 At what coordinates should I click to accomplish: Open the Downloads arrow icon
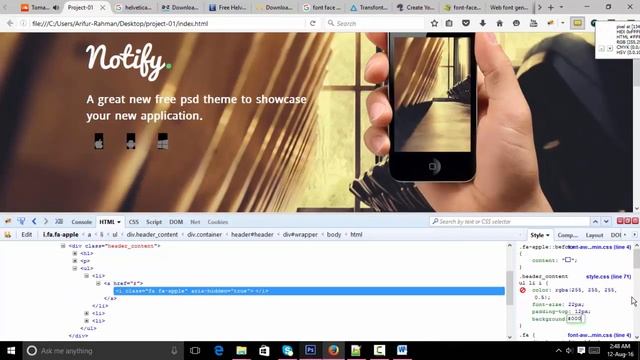click(483, 24)
